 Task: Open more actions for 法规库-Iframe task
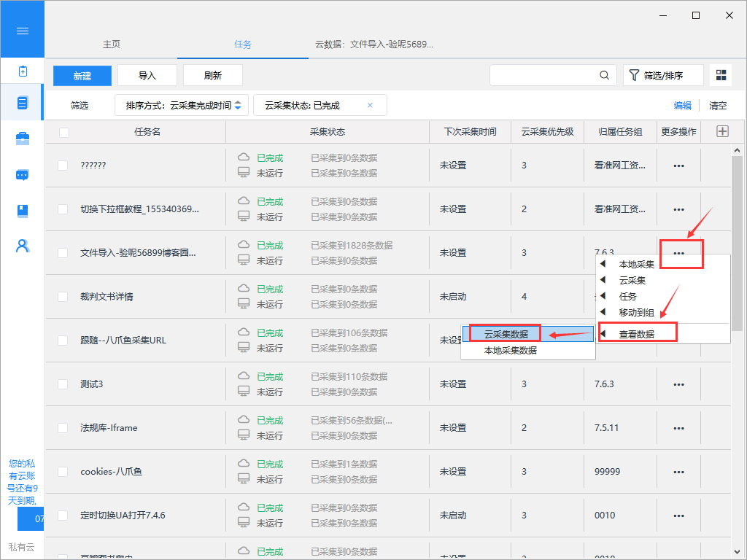pos(678,428)
